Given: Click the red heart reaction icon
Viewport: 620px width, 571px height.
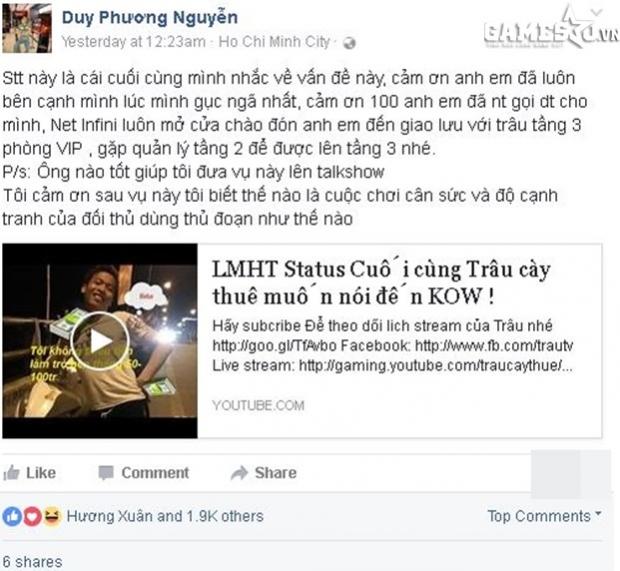Looking at the screenshot, I should (32, 516).
